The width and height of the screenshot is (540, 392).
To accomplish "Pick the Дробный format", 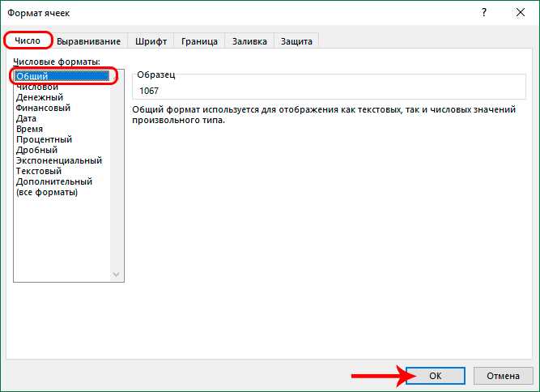I will pyautogui.click(x=62, y=150).
